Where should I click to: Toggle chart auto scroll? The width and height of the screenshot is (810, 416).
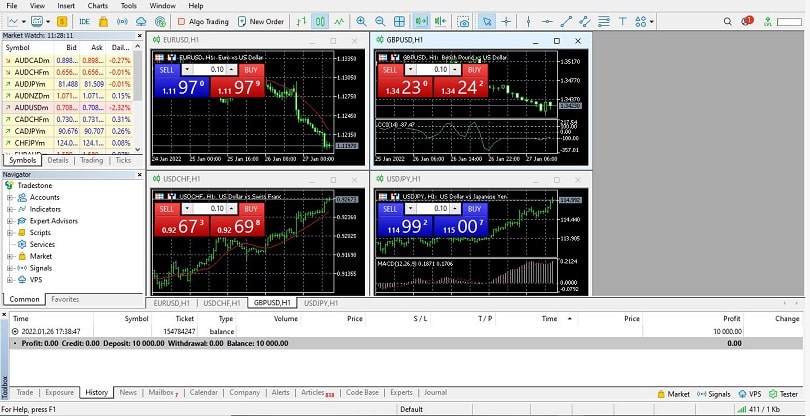pos(422,22)
